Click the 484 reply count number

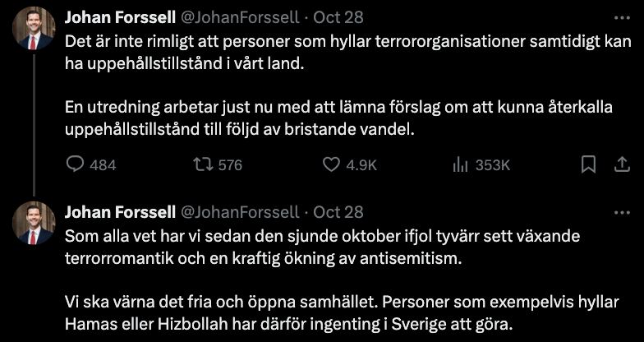click(x=103, y=165)
